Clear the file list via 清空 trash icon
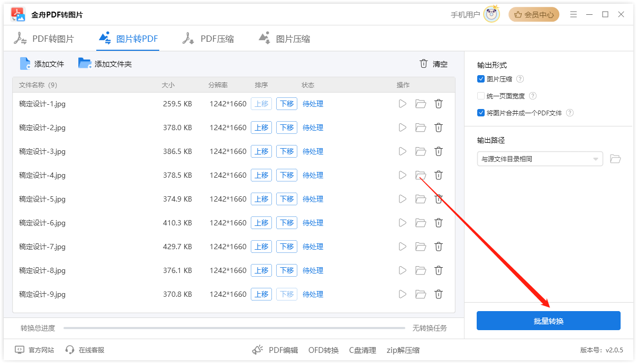Image resolution: width=637 pixels, height=364 pixels. point(423,63)
